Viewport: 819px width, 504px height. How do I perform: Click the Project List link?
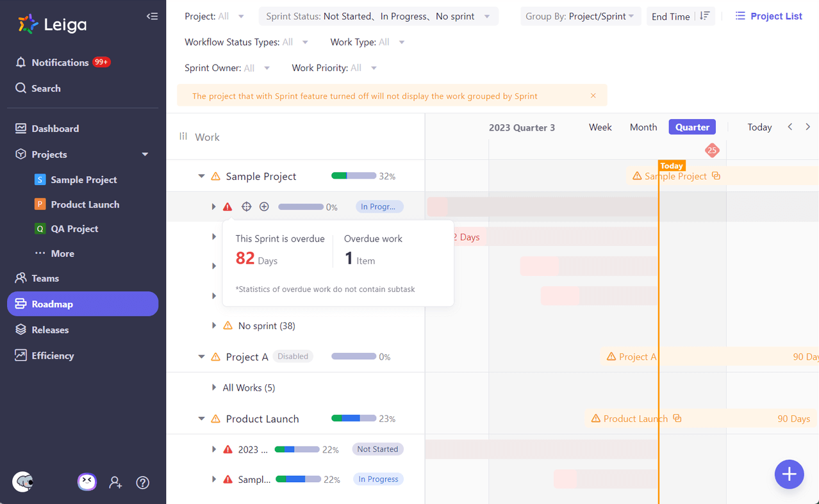pos(768,17)
